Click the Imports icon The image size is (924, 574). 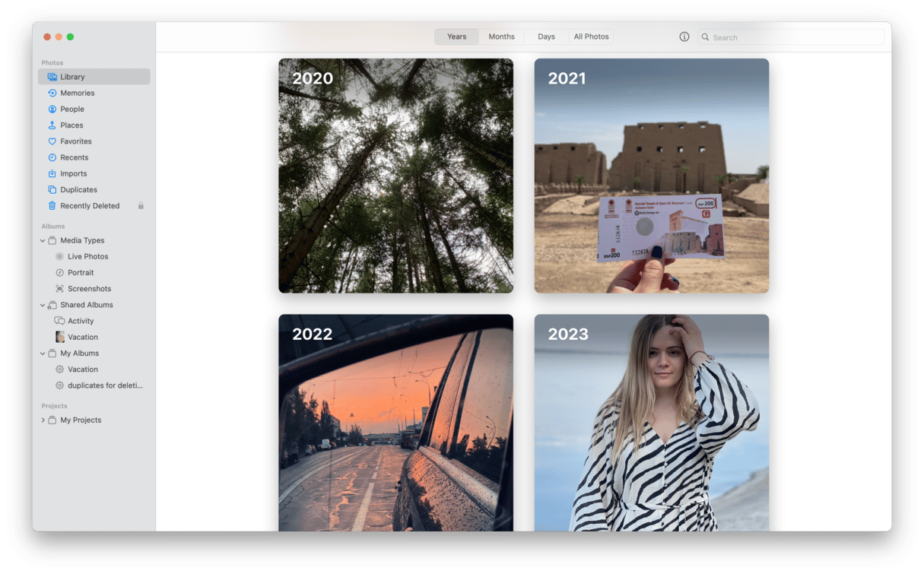[x=52, y=173]
